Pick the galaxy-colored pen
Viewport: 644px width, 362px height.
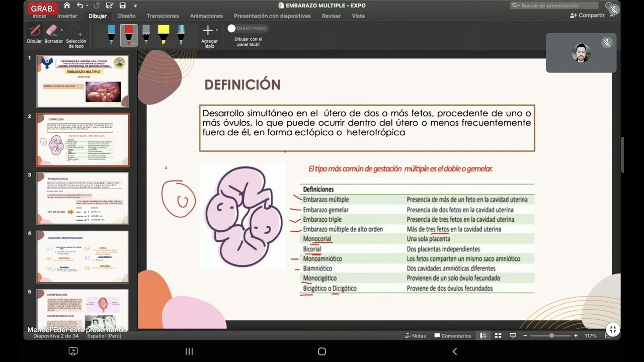tap(181, 35)
